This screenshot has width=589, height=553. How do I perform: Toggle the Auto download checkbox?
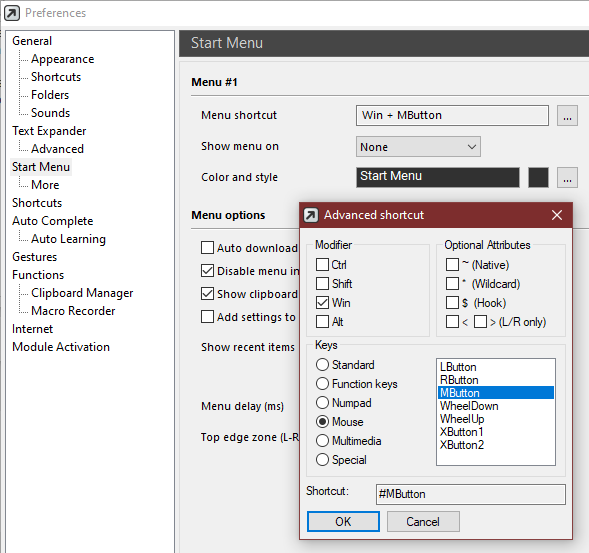(x=207, y=248)
